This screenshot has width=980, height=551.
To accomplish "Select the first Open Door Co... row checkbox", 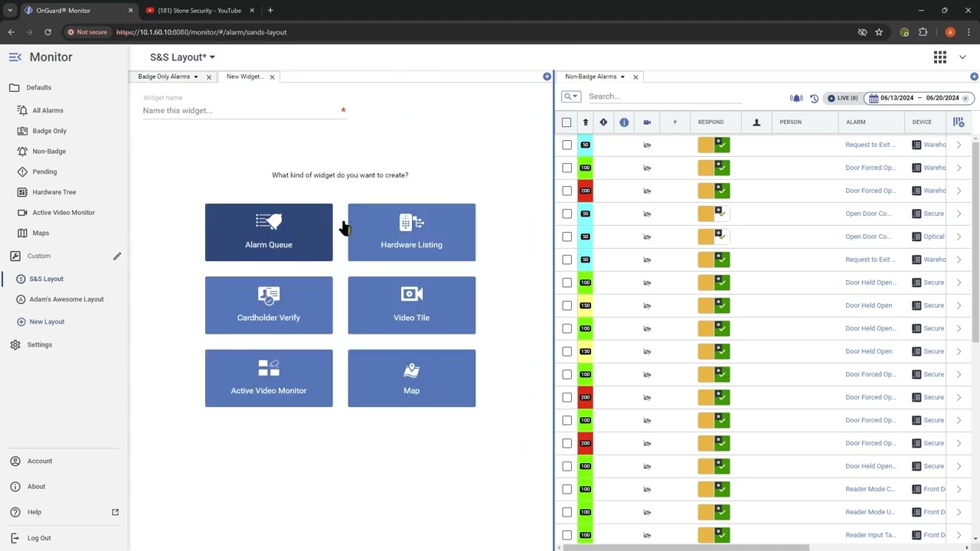I will coord(567,214).
